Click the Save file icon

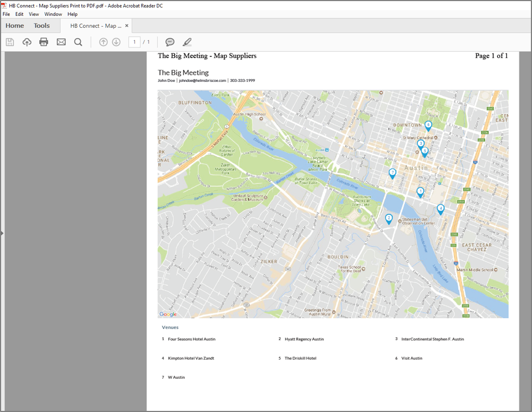point(10,42)
